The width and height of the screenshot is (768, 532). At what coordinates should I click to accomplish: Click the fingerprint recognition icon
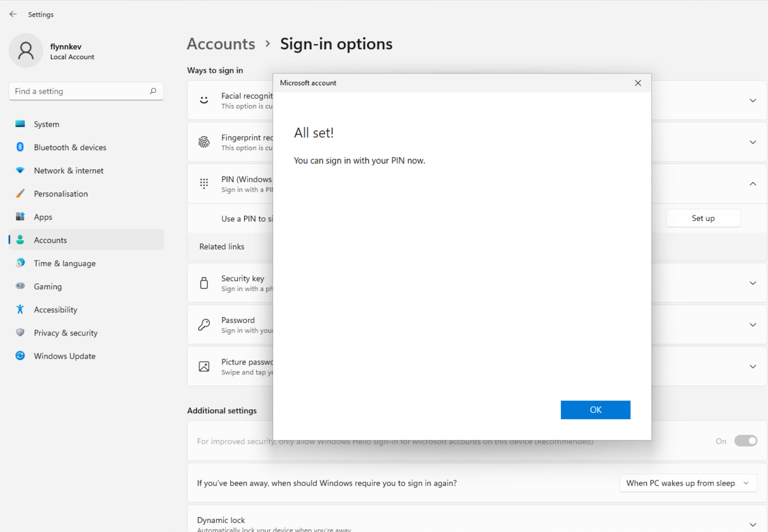204,142
